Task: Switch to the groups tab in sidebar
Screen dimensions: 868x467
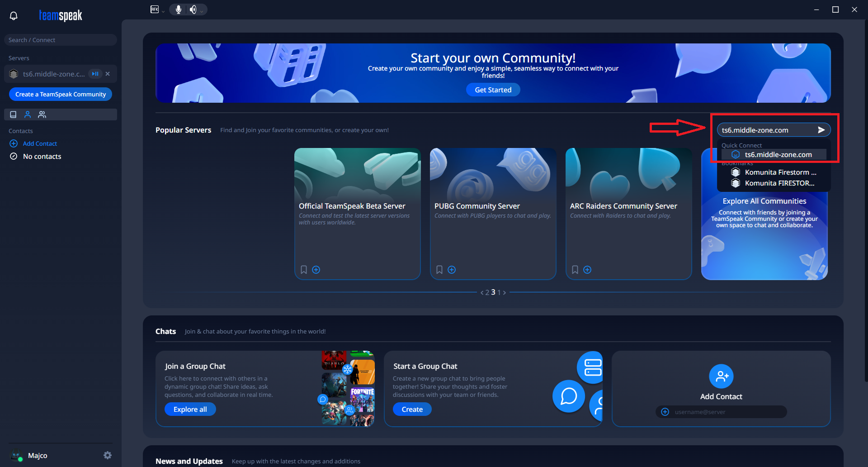Action: [42, 114]
